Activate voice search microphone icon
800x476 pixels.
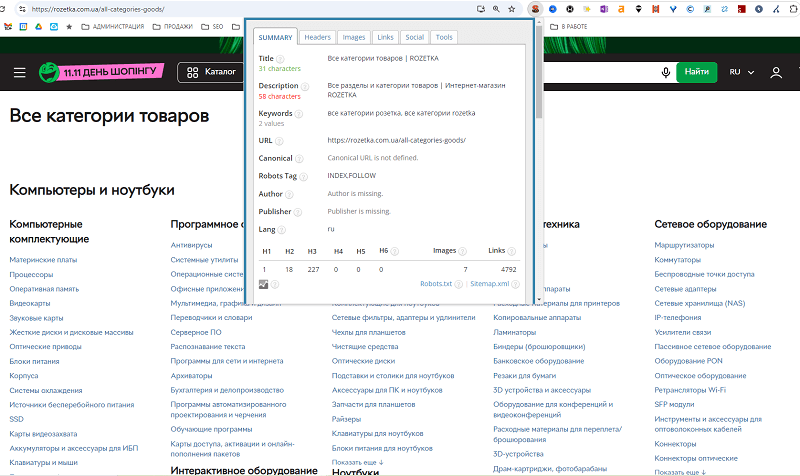point(665,72)
